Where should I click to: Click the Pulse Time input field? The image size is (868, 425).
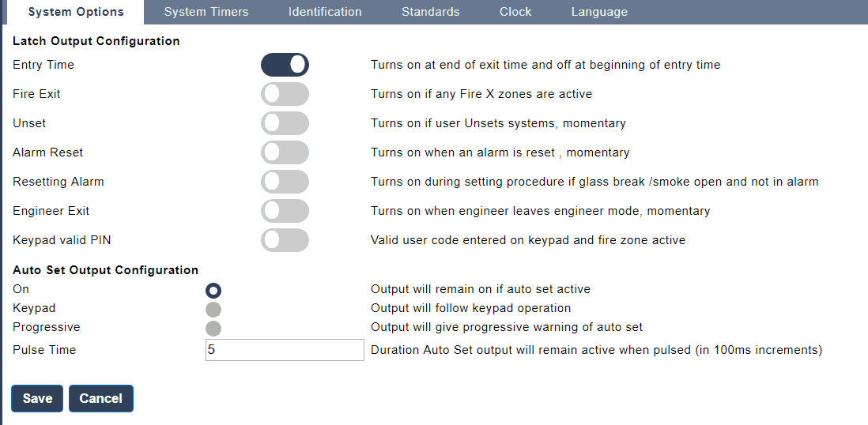tap(285, 350)
